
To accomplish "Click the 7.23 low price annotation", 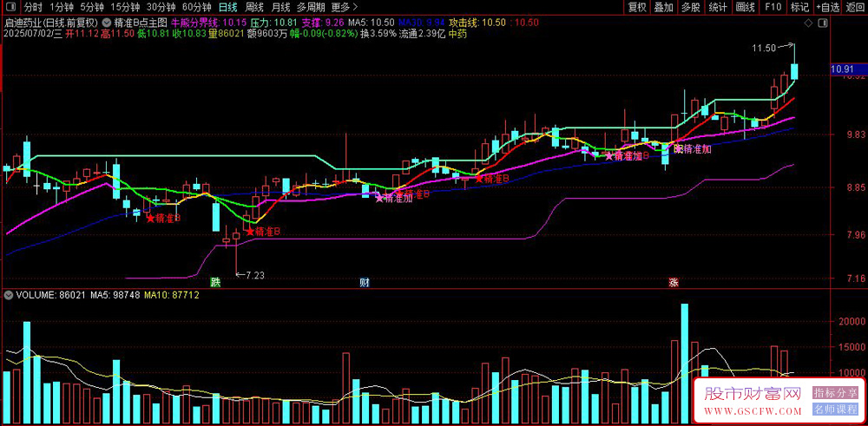I will pyautogui.click(x=255, y=274).
